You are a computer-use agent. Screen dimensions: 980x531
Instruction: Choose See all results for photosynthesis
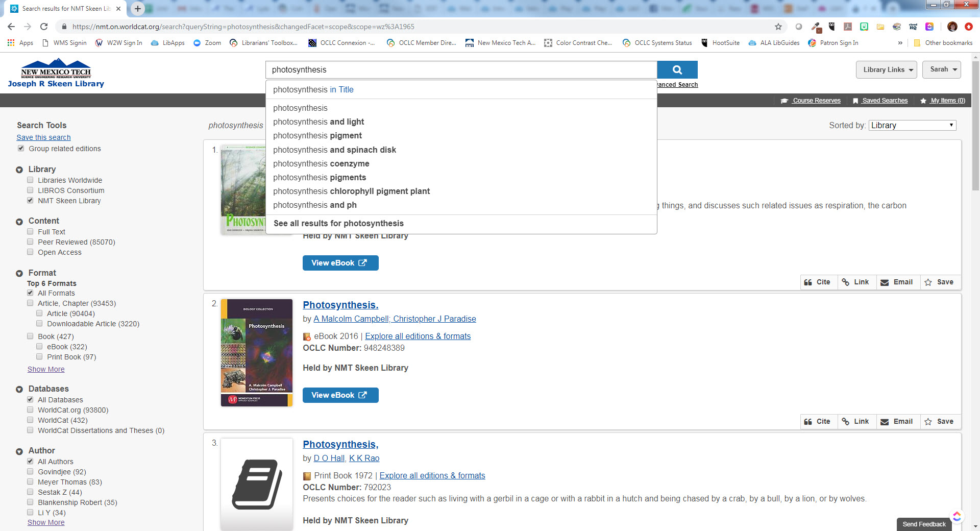pos(338,224)
